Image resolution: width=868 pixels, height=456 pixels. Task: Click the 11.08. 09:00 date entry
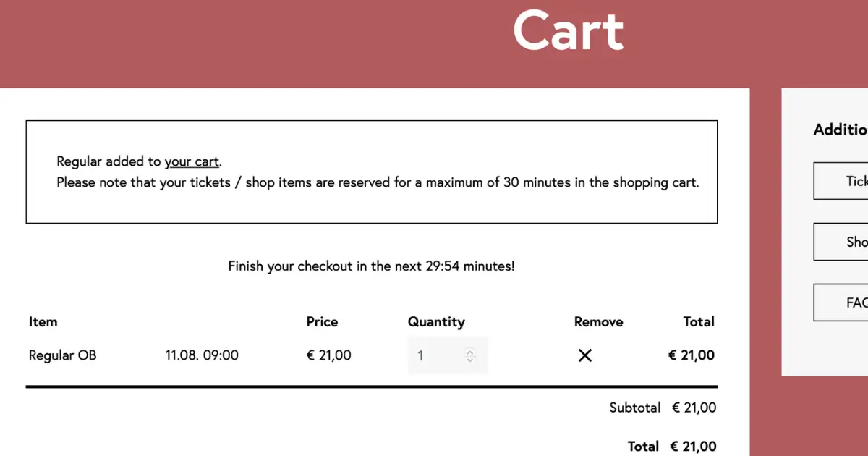pyautogui.click(x=202, y=355)
